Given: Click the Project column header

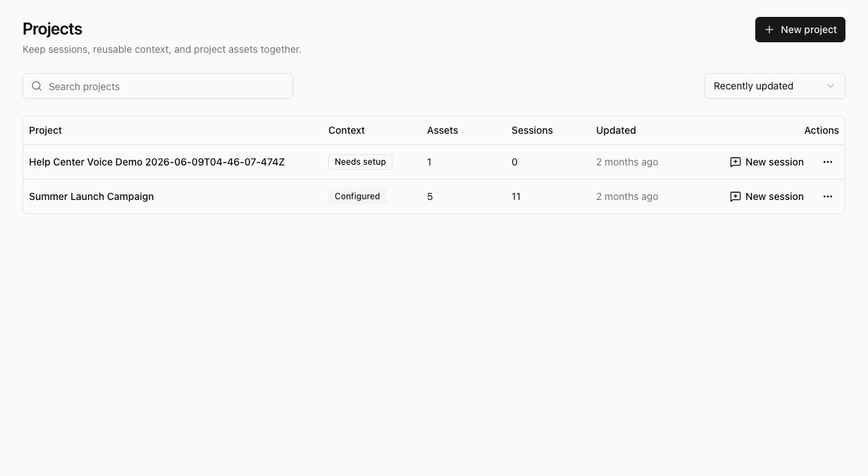Looking at the screenshot, I should click(x=45, y=130).
